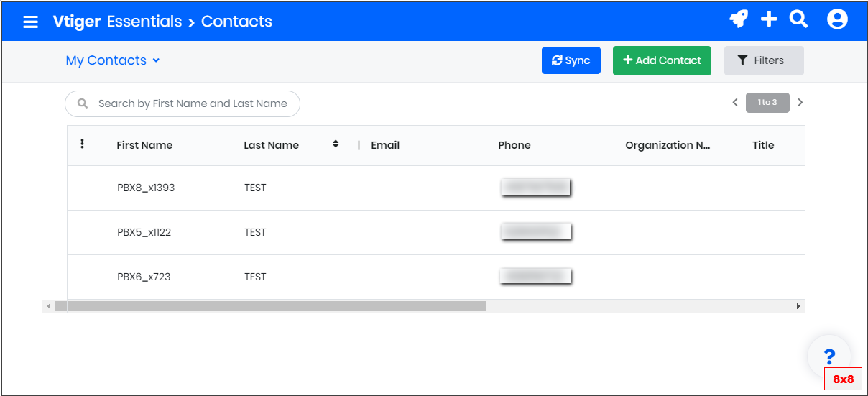The image size is (868, 396).
Task: Click the Add Contact button
Action: coord(662,60)
